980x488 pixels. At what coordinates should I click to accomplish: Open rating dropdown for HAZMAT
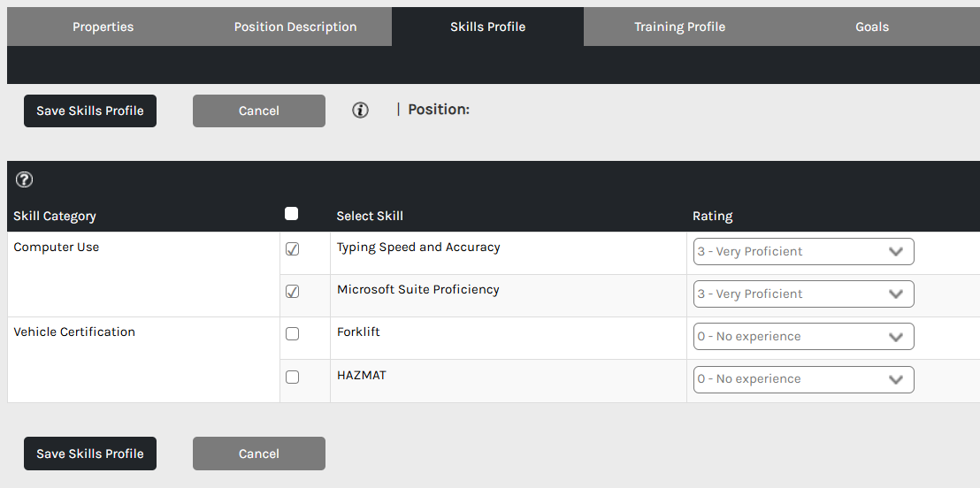coord(804,379)
